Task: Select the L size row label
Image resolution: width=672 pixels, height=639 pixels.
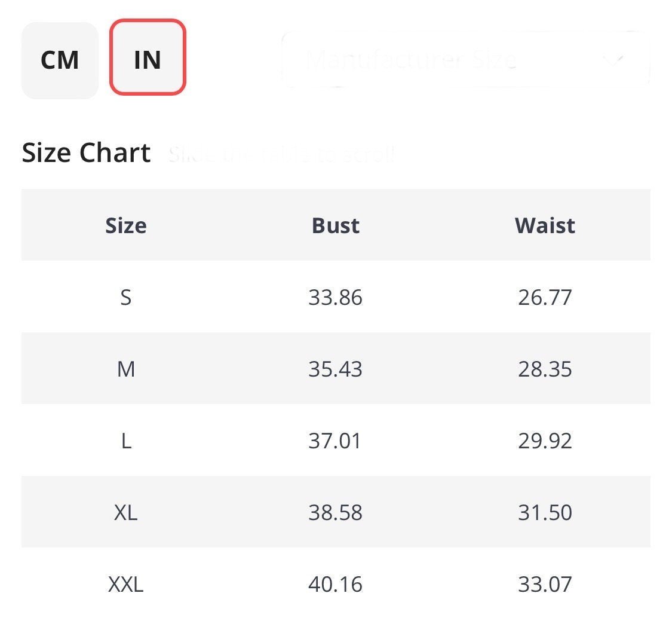Action: [127, 441]
